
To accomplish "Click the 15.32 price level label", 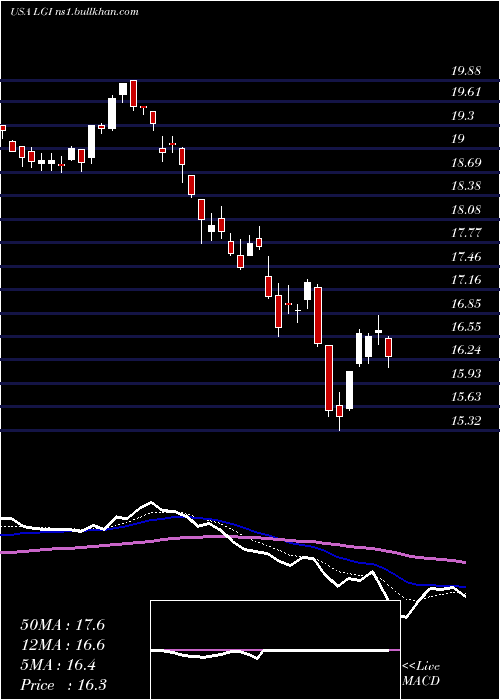I will 466,420.
